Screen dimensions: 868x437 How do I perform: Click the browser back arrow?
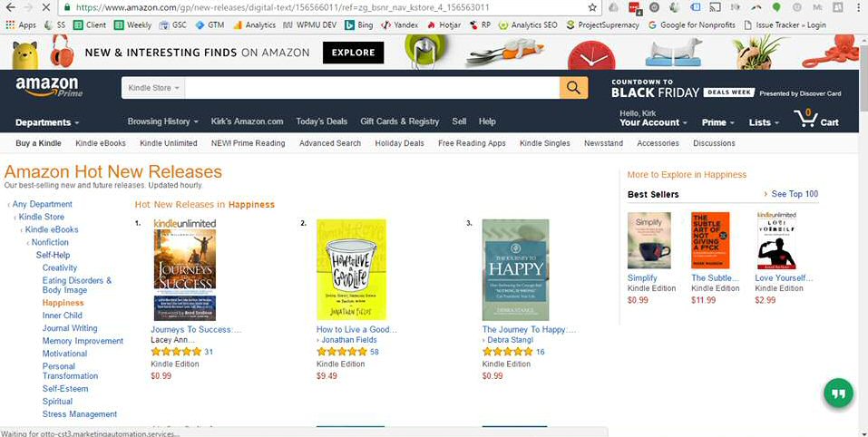pyautogui.click(x=11, y=8)
